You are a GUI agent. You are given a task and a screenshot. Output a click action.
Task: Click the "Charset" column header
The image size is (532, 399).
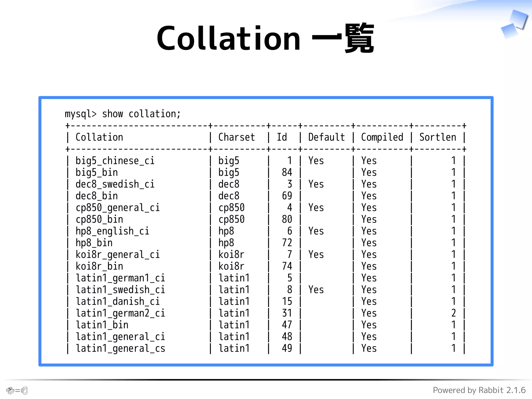pyautogui.click(x=237, y=137)
